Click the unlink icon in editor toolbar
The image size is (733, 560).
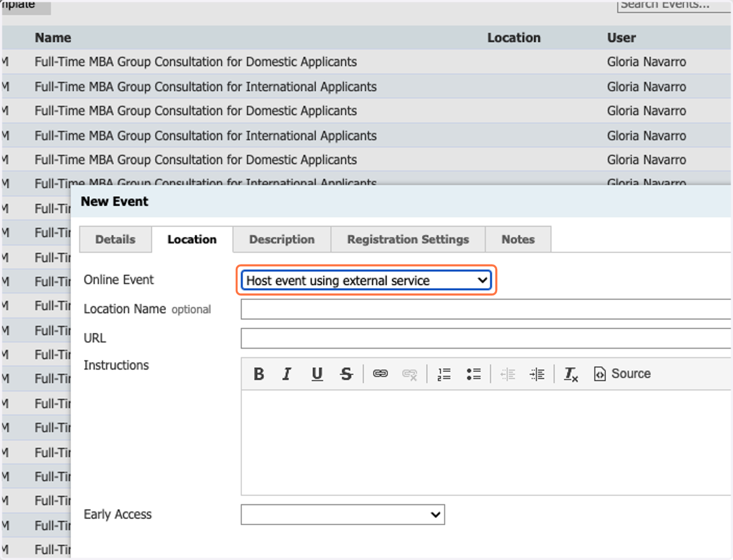point(410,374)
